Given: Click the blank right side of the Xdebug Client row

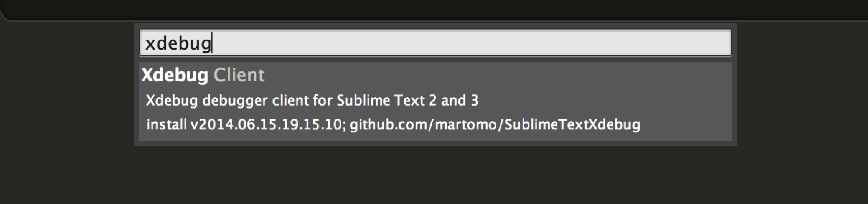Looking at the screenshot, I should click(x=498, y=75).
